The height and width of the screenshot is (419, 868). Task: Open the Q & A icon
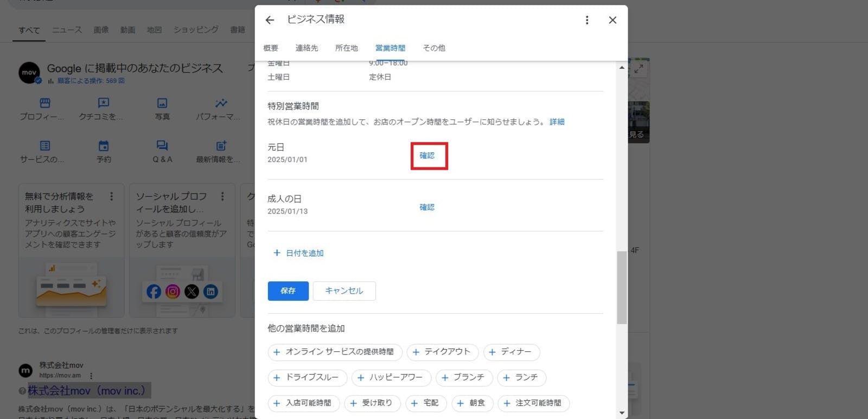(162, 145)
